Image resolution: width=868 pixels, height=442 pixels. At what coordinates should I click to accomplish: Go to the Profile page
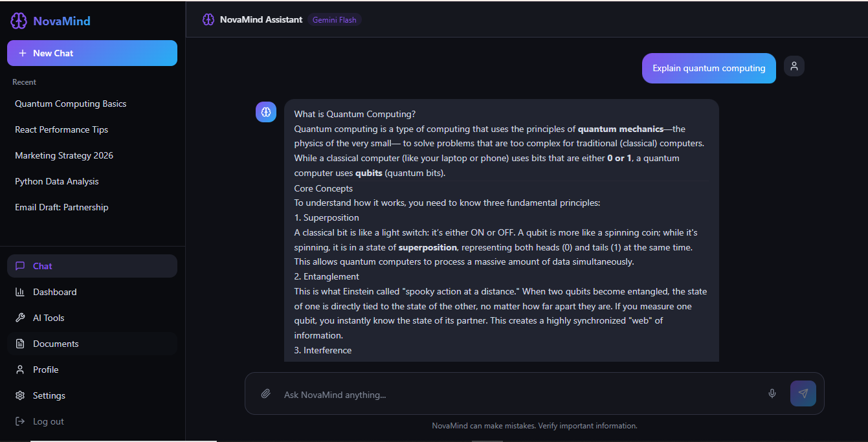coord(45,370)
